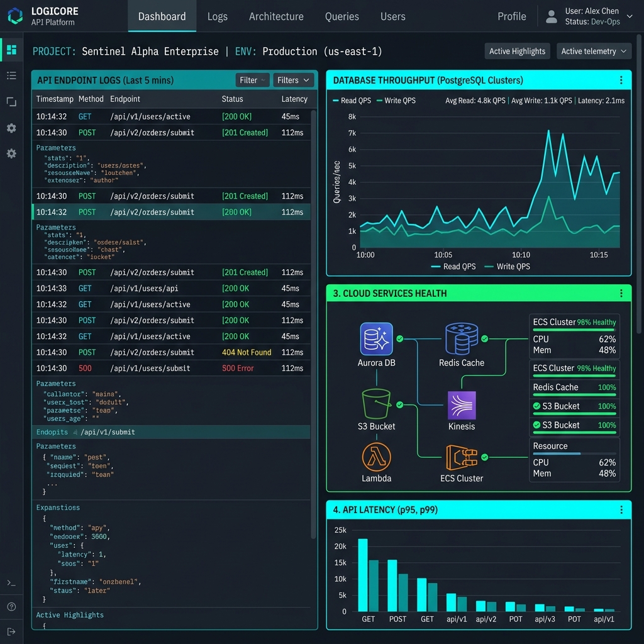
Task: Toggle Read QPS series in top legend
Action: click(352, 101)
